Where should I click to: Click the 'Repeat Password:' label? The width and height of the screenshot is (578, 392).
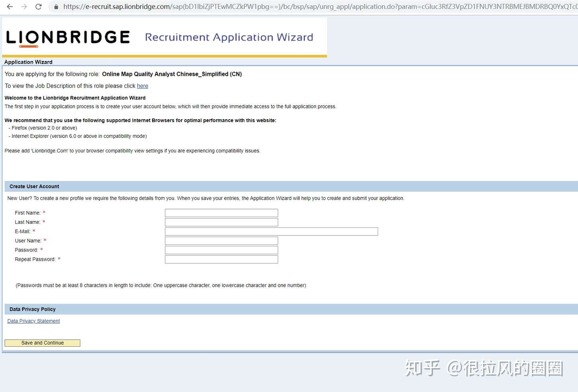coord(35,260)
